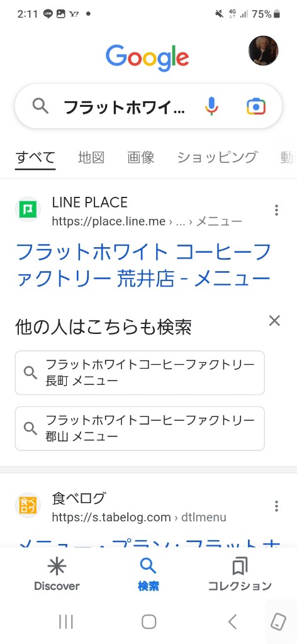Switch to the 地図 results tab

click(91, 157)
